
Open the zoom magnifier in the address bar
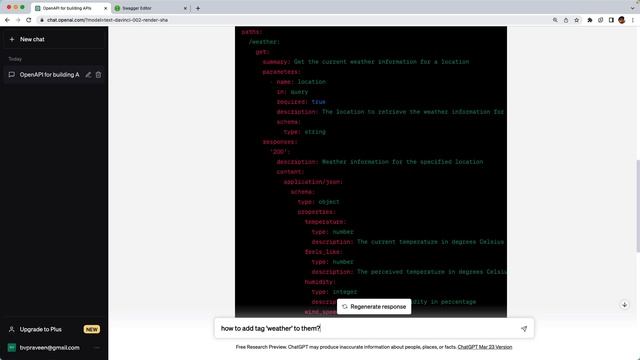point(555,20)
